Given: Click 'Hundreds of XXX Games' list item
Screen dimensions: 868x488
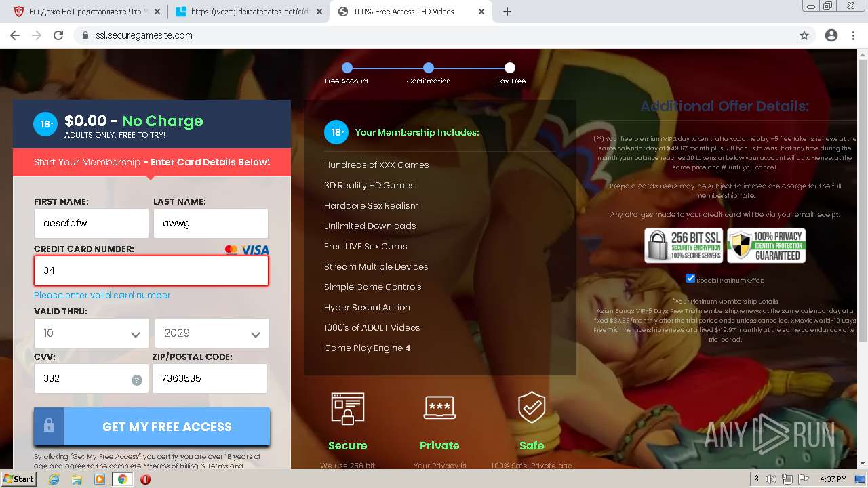Looking at the screenshot, I should [x=376, y=165].
